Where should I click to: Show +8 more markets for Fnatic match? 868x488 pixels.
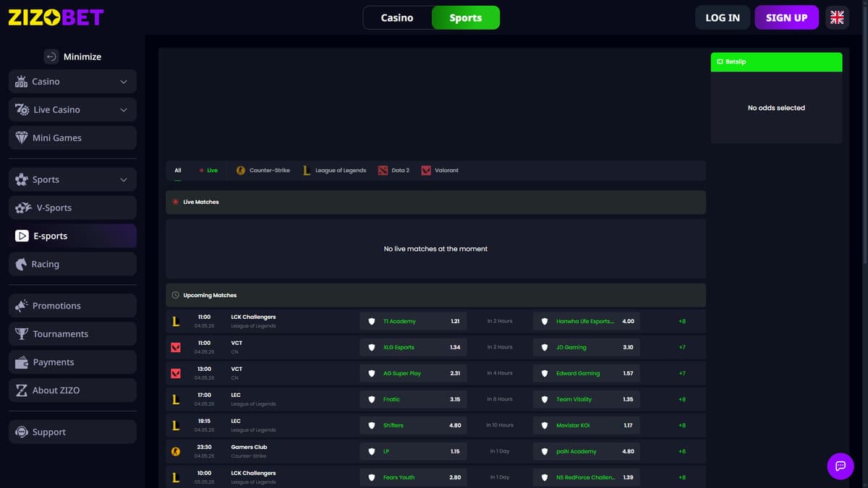coord(682,399)
